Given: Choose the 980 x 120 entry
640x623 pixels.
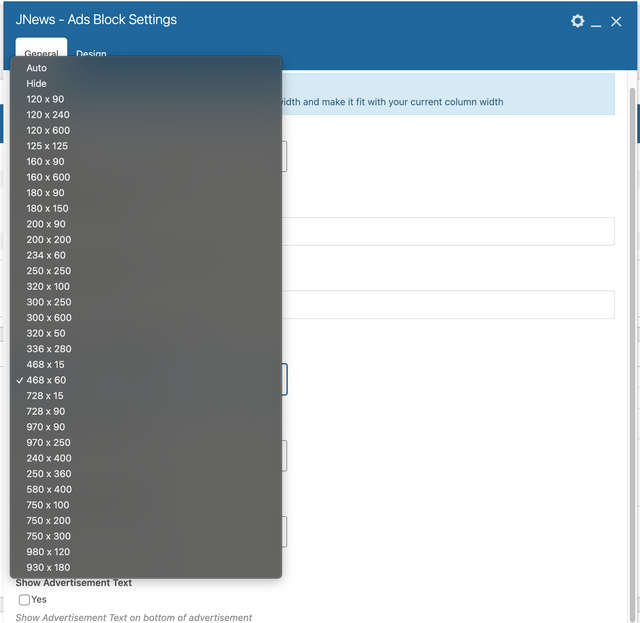Looking at the screenshot, I should click(146, 552).
